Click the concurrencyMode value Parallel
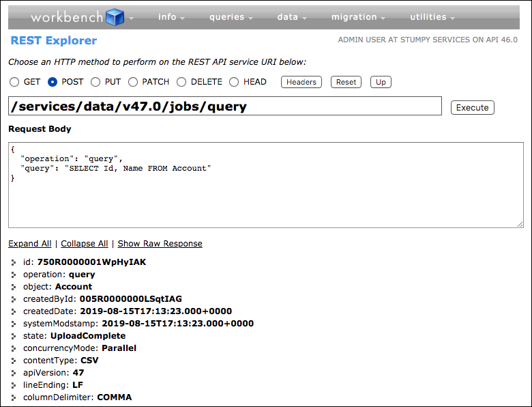The image size is (532, 407). click(x=119, y=348)
